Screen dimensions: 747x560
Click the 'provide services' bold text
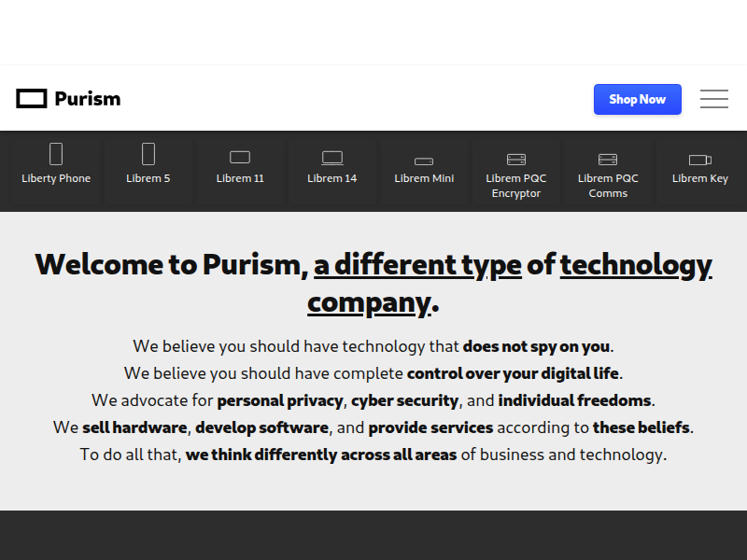click(x=430, y=428)
